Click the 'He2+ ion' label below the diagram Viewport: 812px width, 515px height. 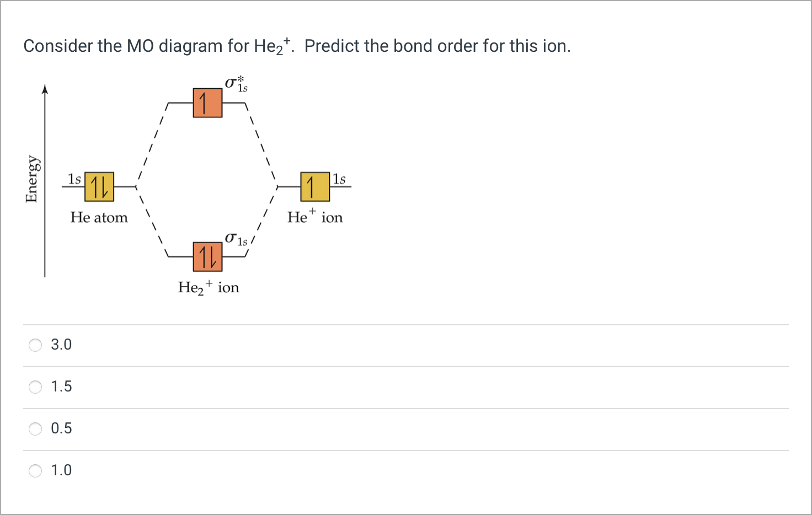pyautogui.click(x=208, y=287)
